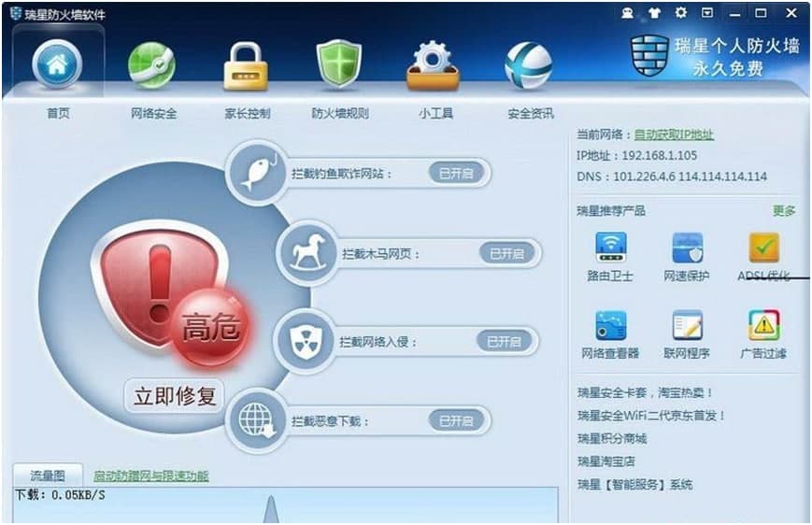Expand 更多 recommended products

784,211
